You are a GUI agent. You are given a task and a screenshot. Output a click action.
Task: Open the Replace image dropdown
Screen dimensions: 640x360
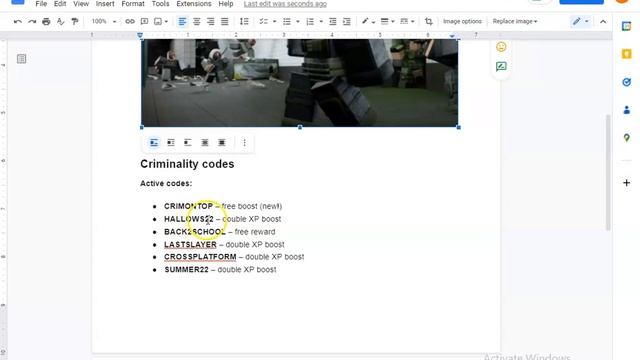pyautogui.click(x=515, y=21)
